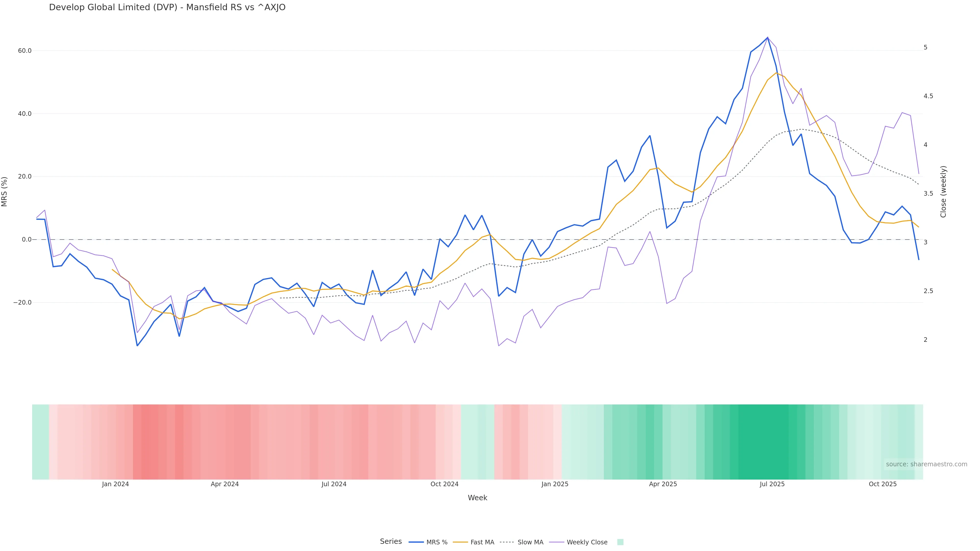Toggle the MRS % series in legend

tap(436, 542)
